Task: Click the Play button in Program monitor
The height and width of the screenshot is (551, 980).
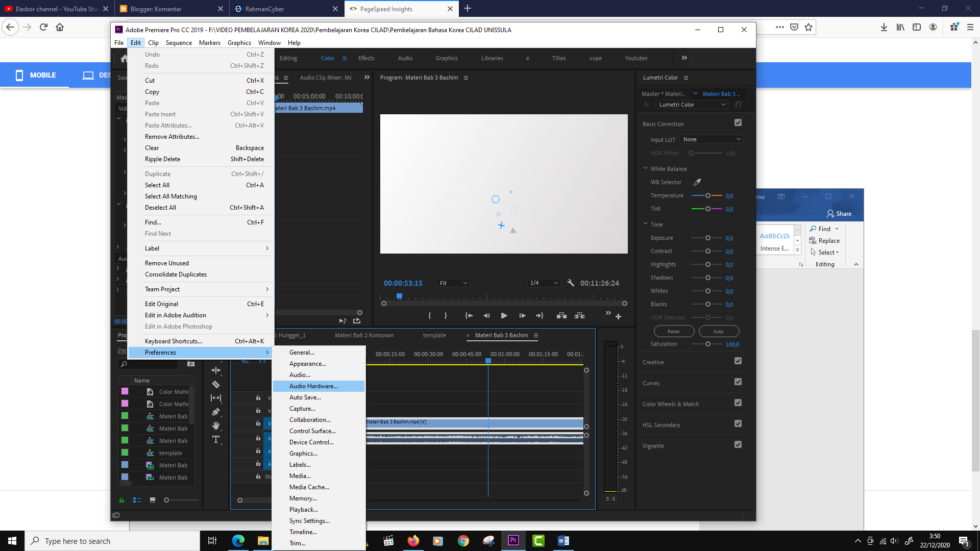Action: click(x=504, y=316)
